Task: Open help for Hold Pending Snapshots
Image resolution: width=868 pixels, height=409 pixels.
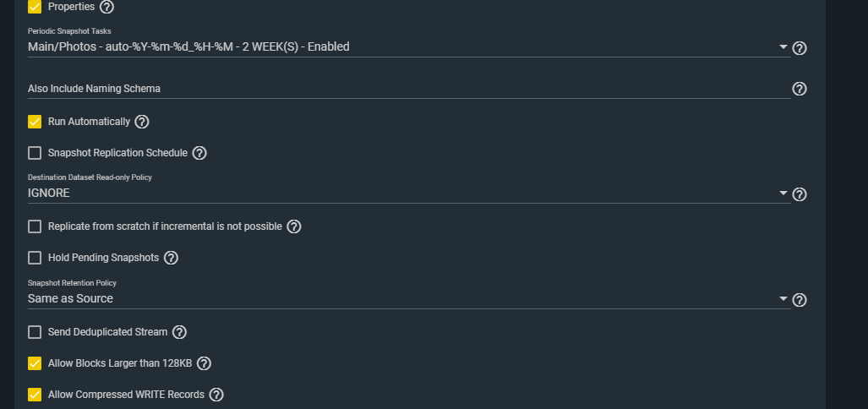Action: [x=171, y=258]
